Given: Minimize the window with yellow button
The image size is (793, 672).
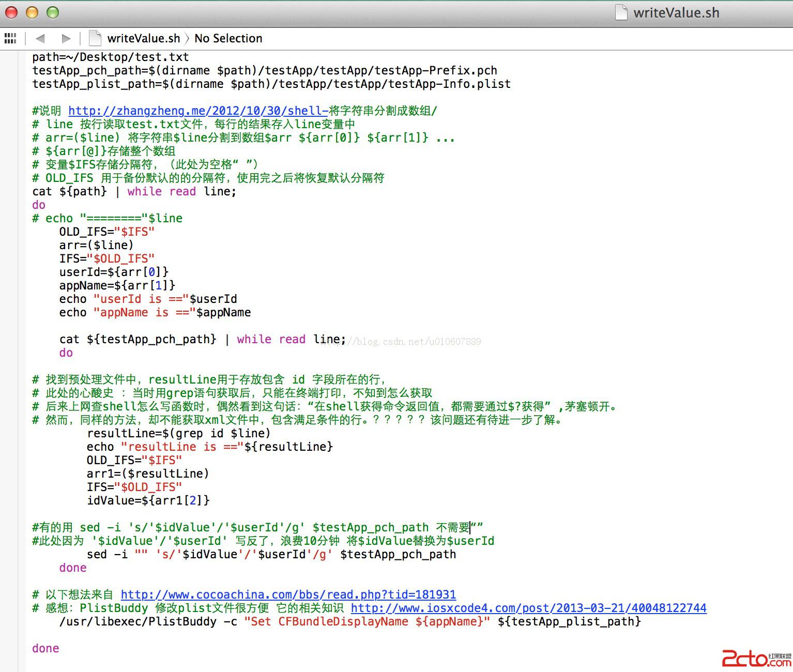Looking at the screenshot, I should point(32,12).
